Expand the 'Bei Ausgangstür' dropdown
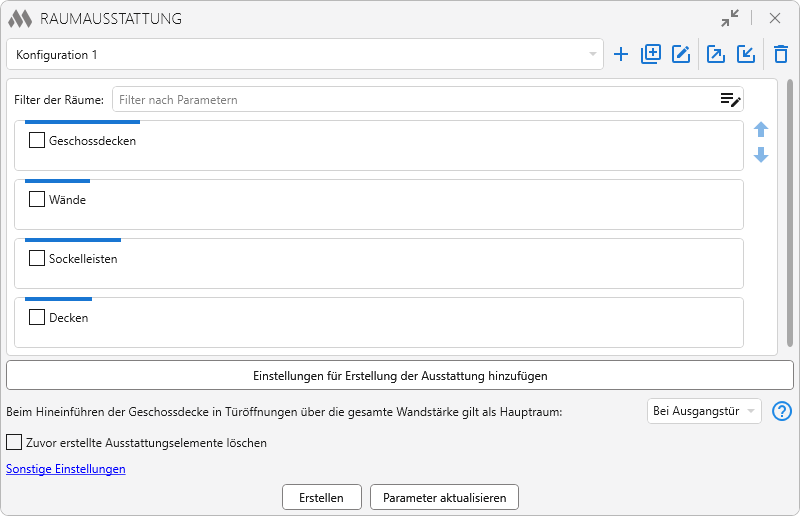 704,411
